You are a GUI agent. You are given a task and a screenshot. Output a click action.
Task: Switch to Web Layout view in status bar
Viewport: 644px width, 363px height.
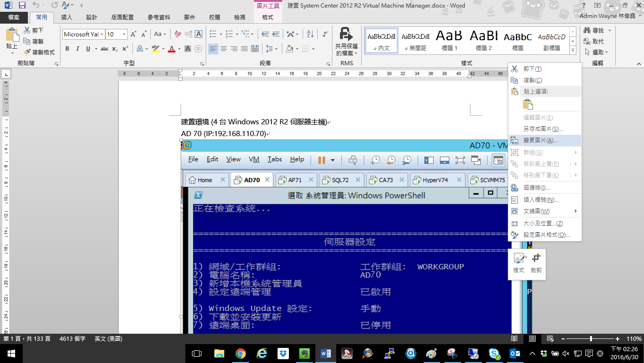point(550,339)
